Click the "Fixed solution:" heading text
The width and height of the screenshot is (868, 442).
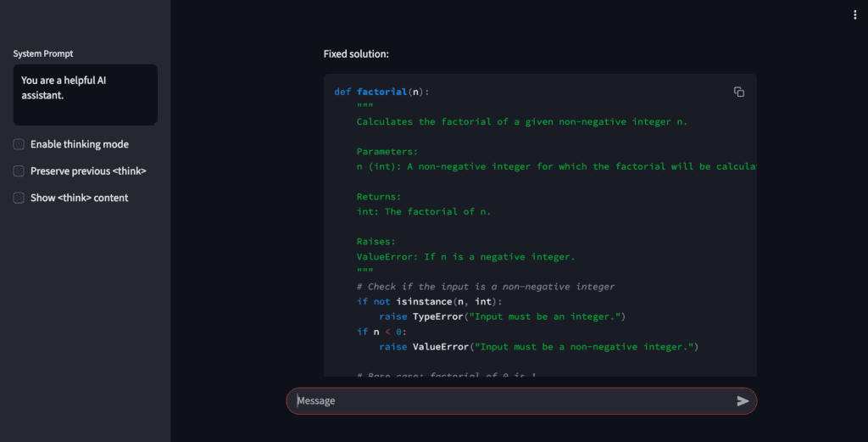pyautogui.click(x=356, y=54)
